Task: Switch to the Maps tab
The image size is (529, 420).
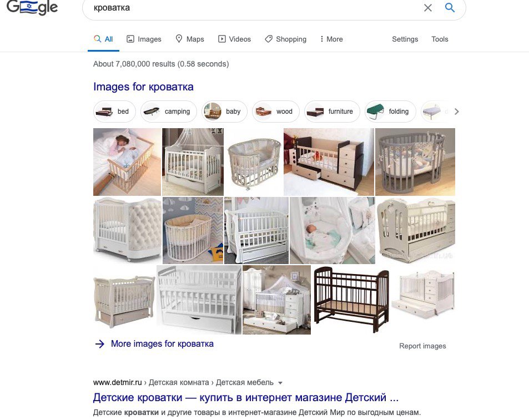Action: pos(190,39)
